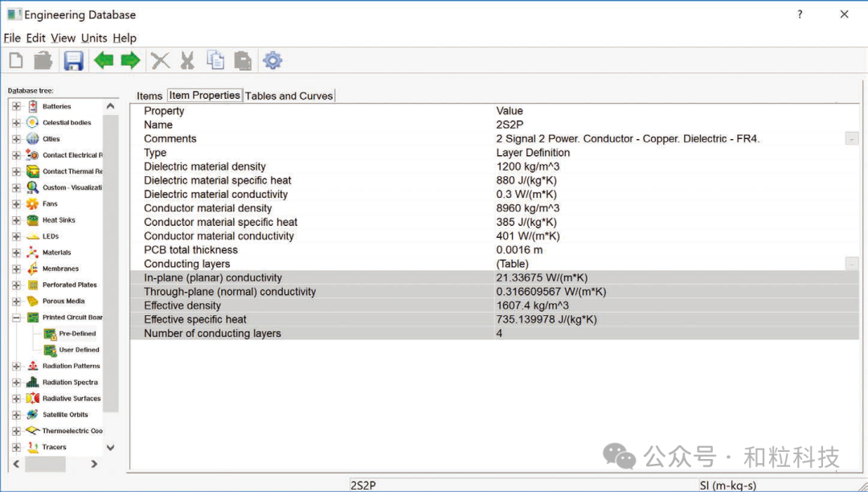Click the Porous Media icon
This screenshot has height=492, width=868.
(x=33, y=301)
